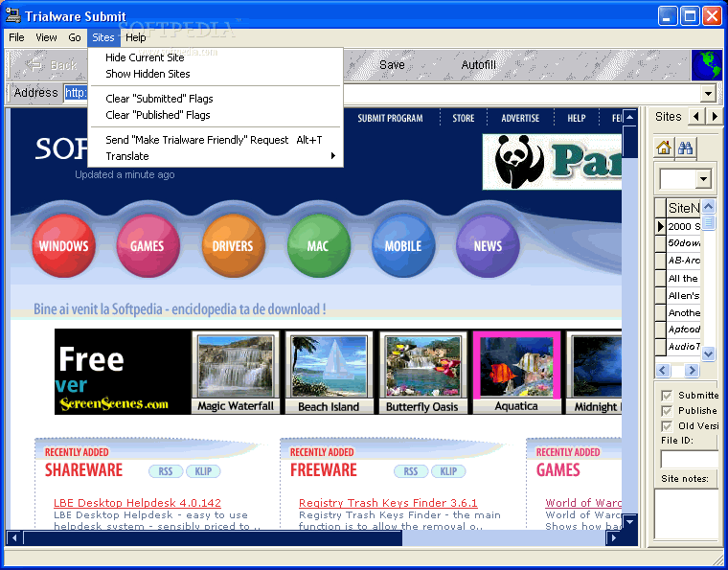The width and height of the screenshot is (728, 570).
Task: Click the purple NEWS ball icon
Action: pos(488,245)
